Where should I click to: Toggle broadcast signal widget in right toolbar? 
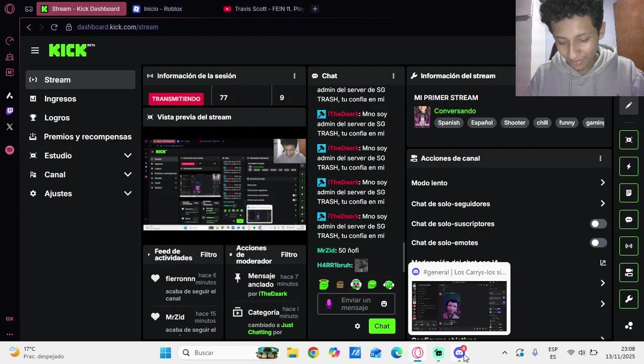(629, 246)
